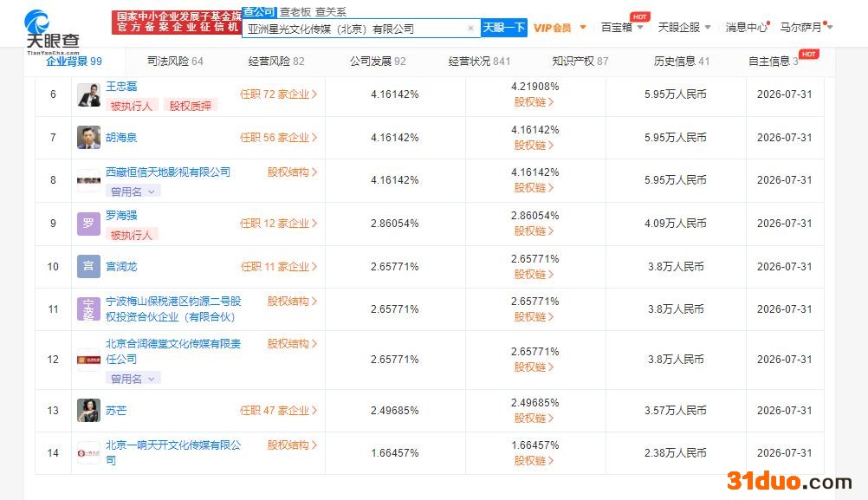This screenshot has width=868, height=500.
Task: Open 宁波梅山保税港区钧源二号 partnership link
Action: (173, 309)
